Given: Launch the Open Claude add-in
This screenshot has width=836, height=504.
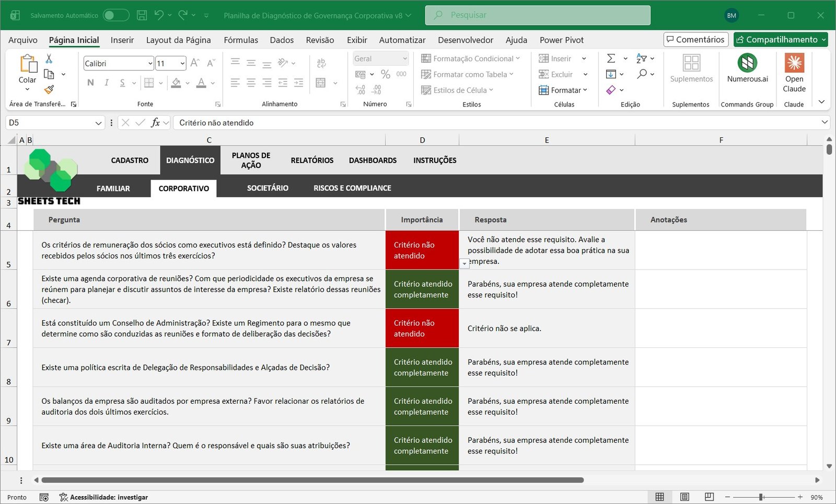Looking at the screenshot, I should coord(794,73).
